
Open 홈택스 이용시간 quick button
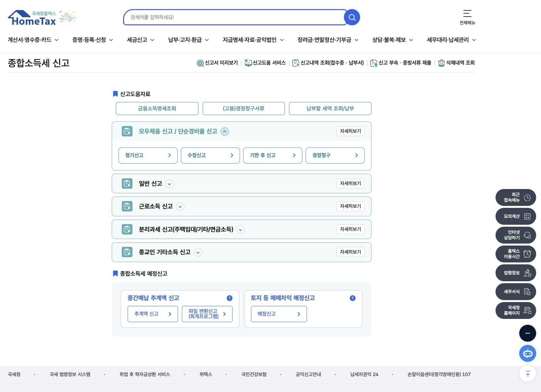[x=516, y=254]
